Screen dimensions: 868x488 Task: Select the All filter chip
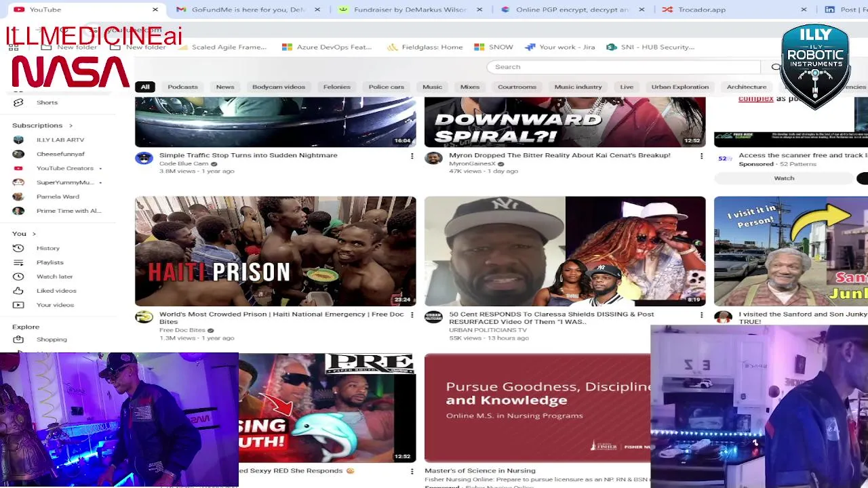pos(145,87)
